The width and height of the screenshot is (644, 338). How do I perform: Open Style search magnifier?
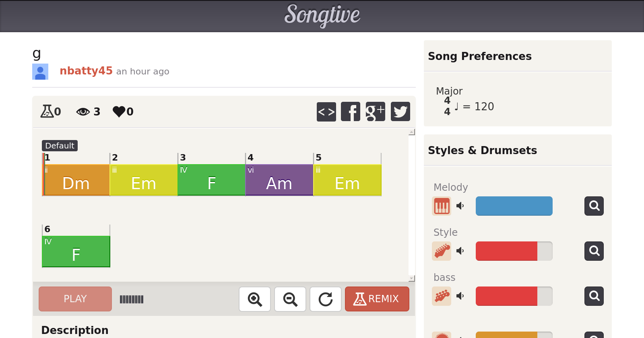click(x=594, y=251)
